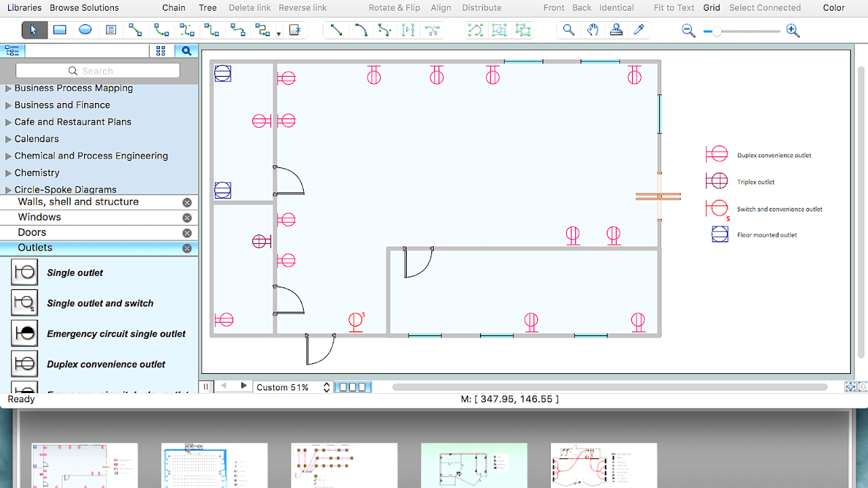This screenshot has height=488, width=868.
Task: Open the Custom 51% zoom dropdown
Action: click(x=293, y=387)
